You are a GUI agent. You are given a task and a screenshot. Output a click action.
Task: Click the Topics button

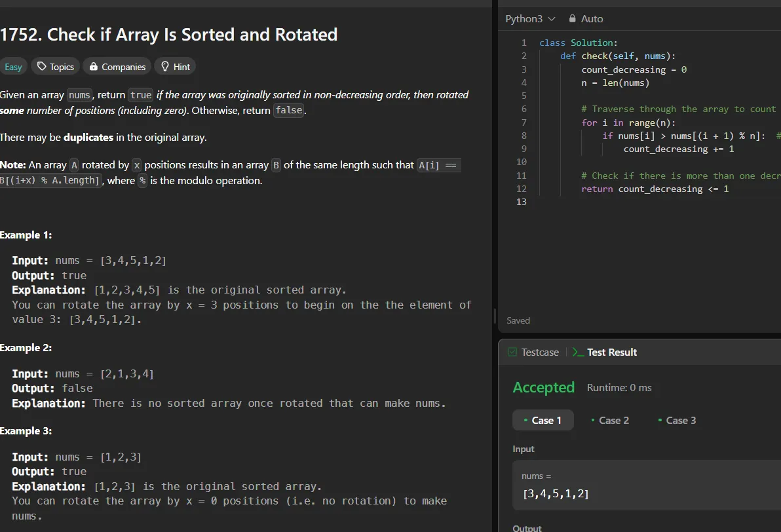(x=55, y=66)
